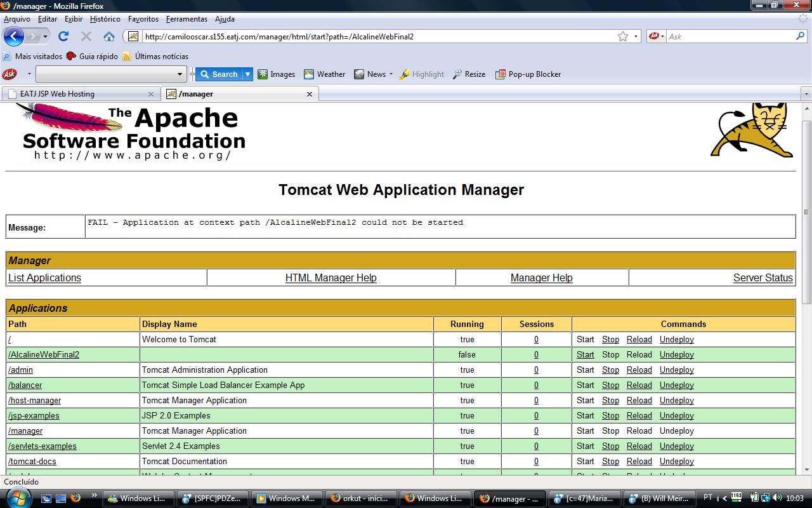
Task: Click the Ask toolbar logo icon
Action: point(10,74)
